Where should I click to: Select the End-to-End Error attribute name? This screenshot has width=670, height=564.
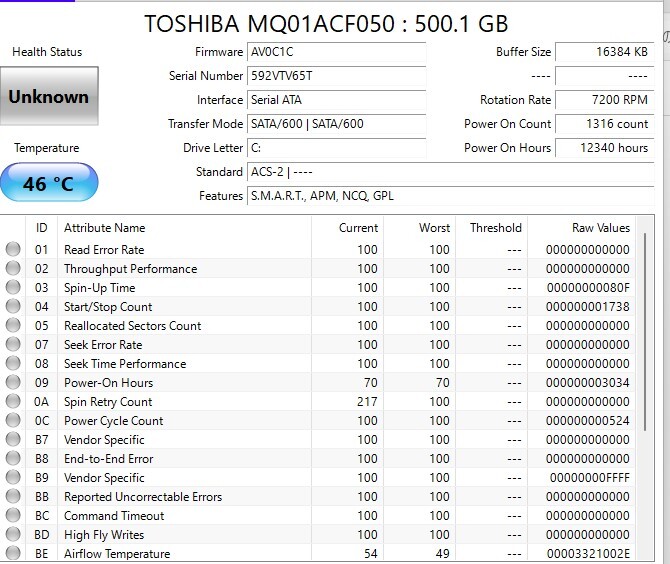pyautogui.click(x=108, y=458)
